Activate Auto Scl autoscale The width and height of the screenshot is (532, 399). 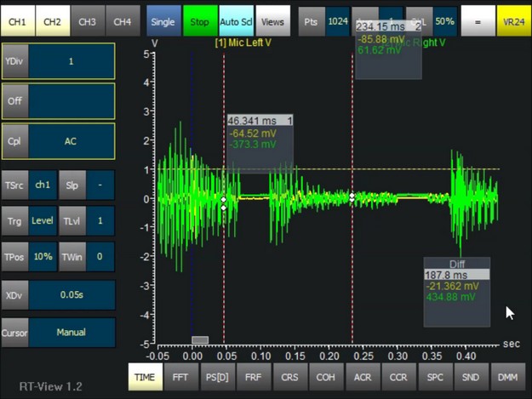click(x=234, y=21)
